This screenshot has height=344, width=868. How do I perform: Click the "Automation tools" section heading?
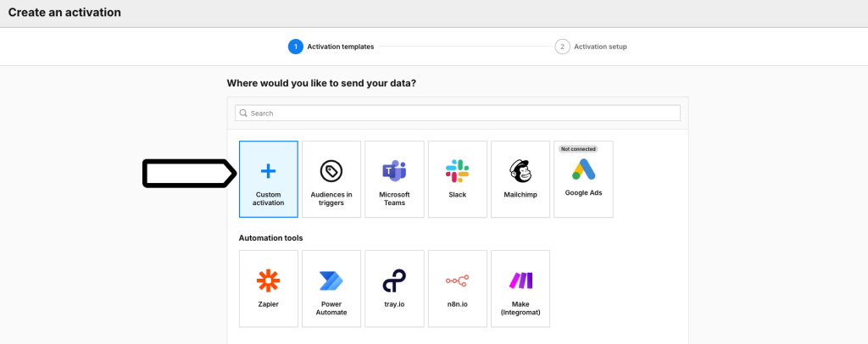pyautogui.click(x=270, y=238)
